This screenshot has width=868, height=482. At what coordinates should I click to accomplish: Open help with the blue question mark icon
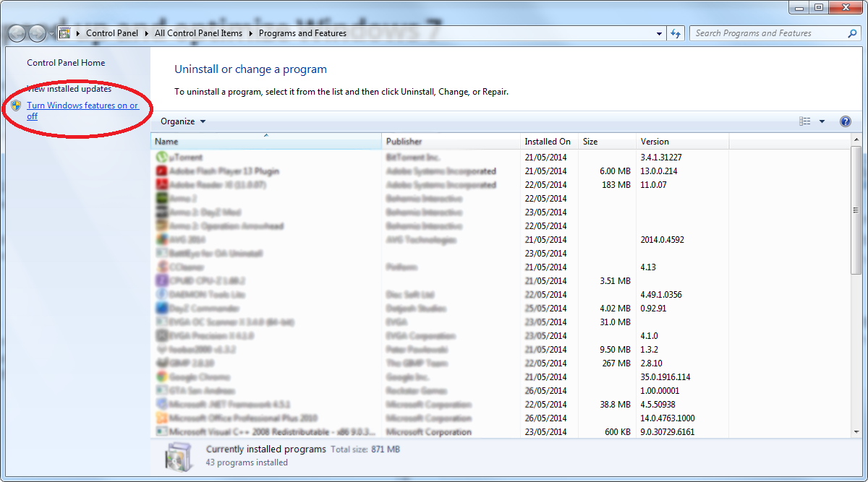pyautogui.click(x=846, y=121)
